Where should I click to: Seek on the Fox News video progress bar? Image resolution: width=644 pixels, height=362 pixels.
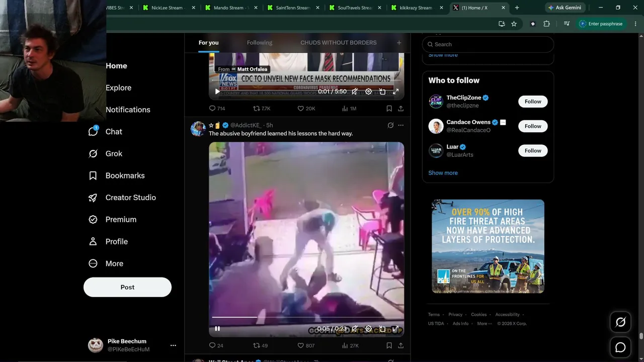(x=306, y=80)
